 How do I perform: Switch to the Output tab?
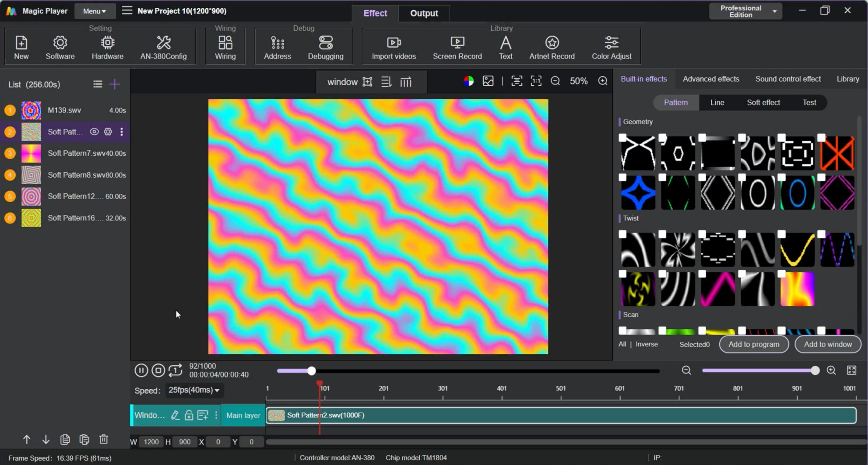coord(424,13)
